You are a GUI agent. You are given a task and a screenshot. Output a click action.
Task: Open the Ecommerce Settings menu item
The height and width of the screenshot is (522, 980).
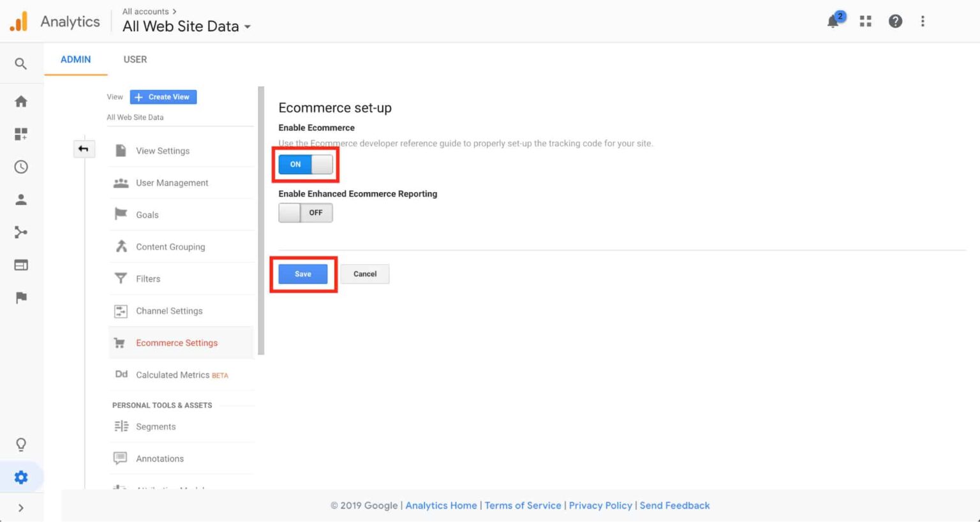[176, 342]
